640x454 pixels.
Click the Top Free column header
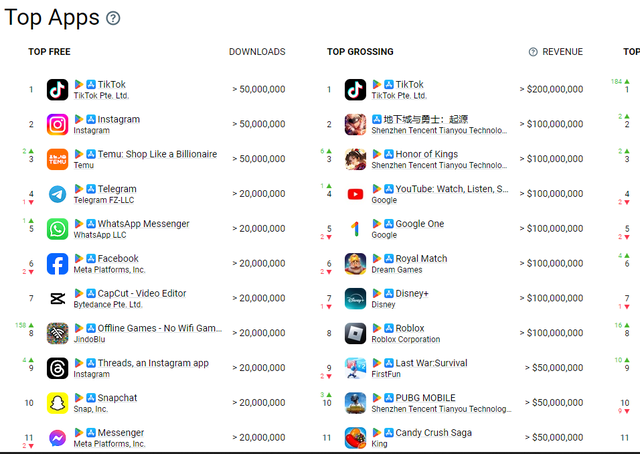pyautogui.click(x=49, y=52)
